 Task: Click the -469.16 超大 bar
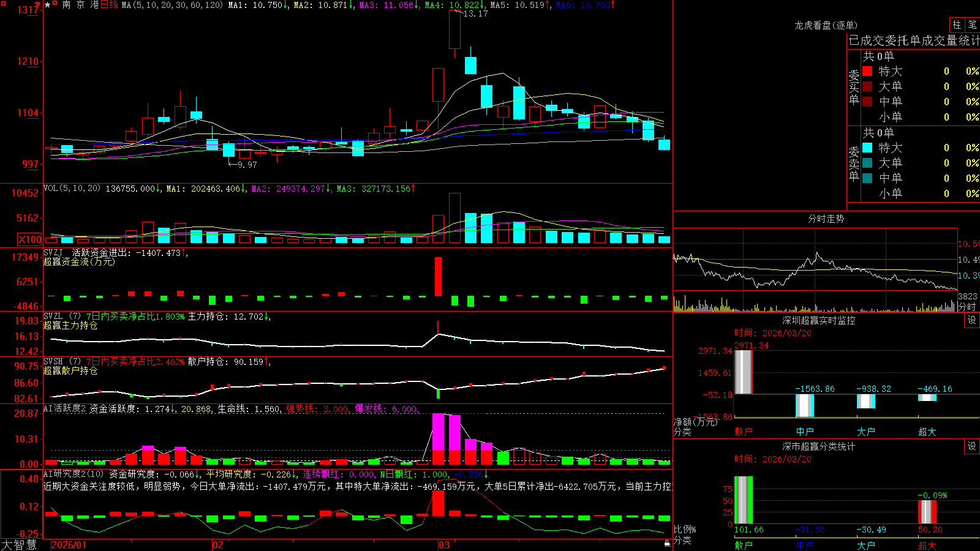pyautogui.click(x=927, y=397)
